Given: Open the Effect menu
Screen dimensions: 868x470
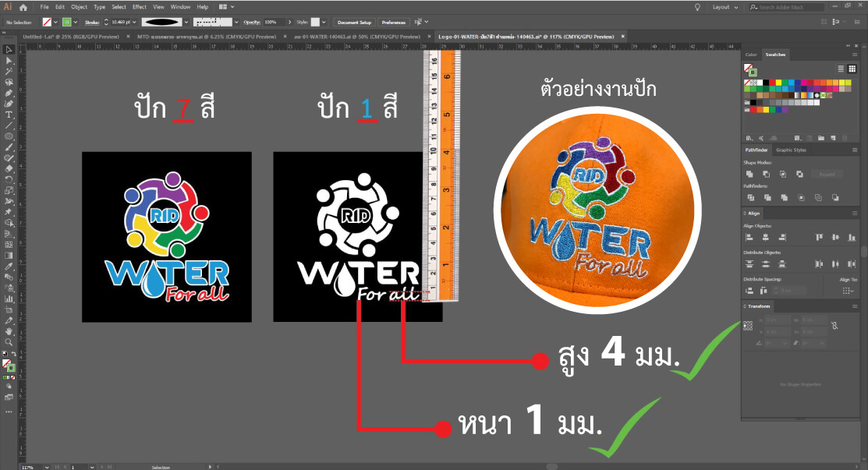Looking at the screenshot, I should pos(140,7).
